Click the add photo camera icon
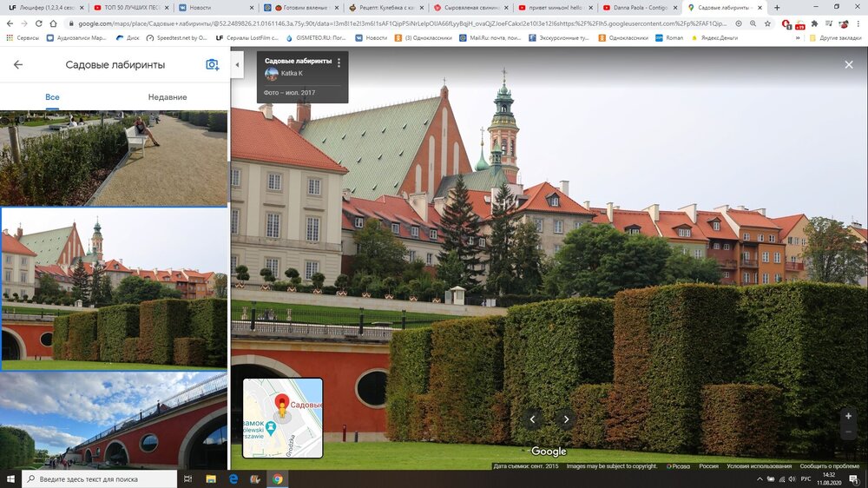The width and height of the screenshot is (868, 488). pyautogui.click(x=212, y=65)
